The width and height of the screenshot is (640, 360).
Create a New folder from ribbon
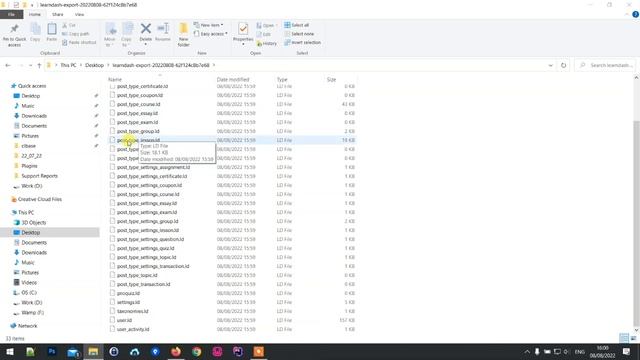[184, 35]
